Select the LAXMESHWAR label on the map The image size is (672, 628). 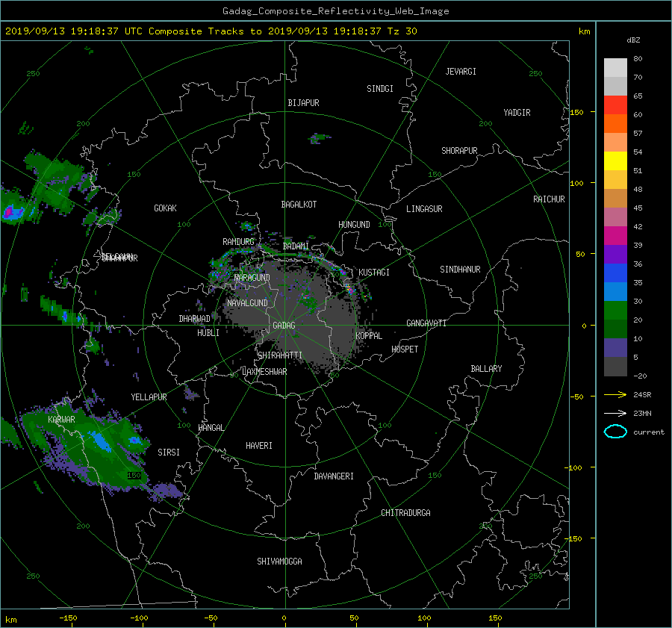coord(264,372)
